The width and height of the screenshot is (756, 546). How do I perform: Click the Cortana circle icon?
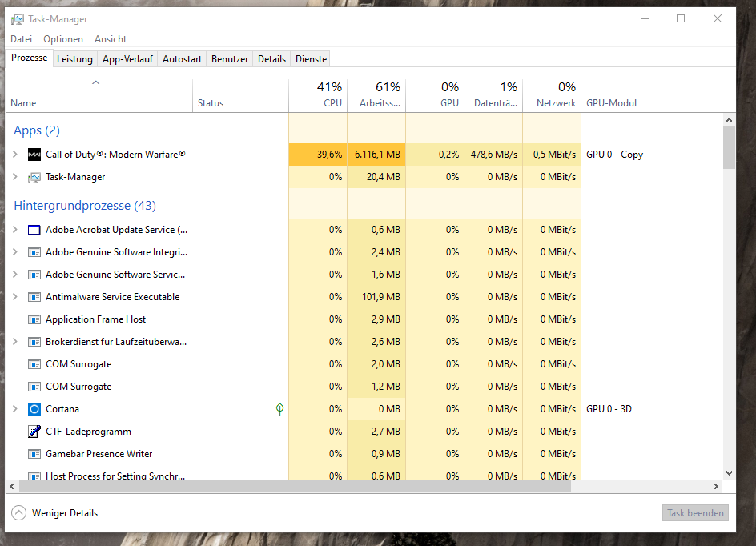click(34, 409)
